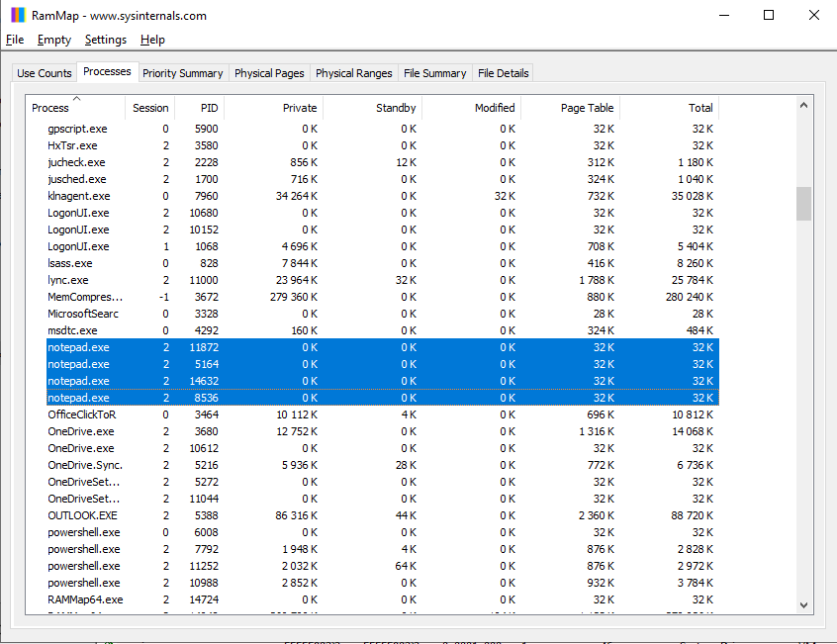Minimize the RamMap window
Image resolution: width=837 pixels, height=644 pixels.
tap(724, 15)
